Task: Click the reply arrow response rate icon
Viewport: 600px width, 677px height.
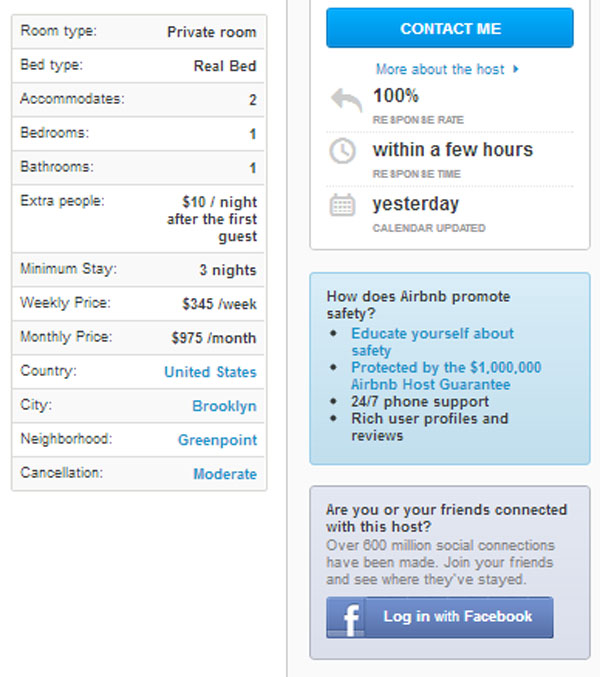Action: tap(344, 102)
